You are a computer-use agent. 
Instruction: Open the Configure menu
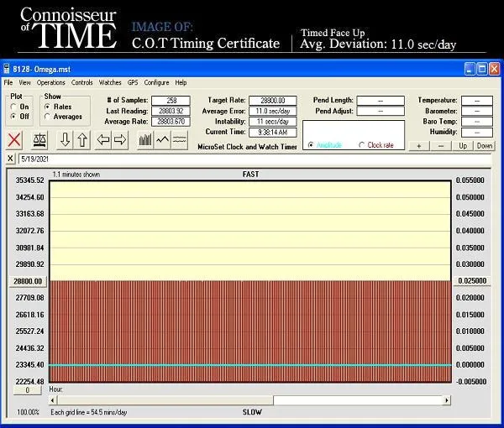(x=156, y=82)
